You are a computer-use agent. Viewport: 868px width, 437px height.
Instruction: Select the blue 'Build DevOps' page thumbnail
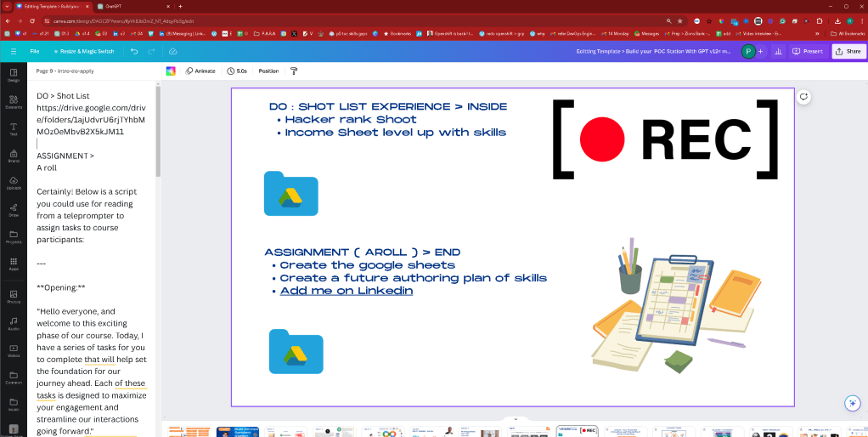coord(238,431)
